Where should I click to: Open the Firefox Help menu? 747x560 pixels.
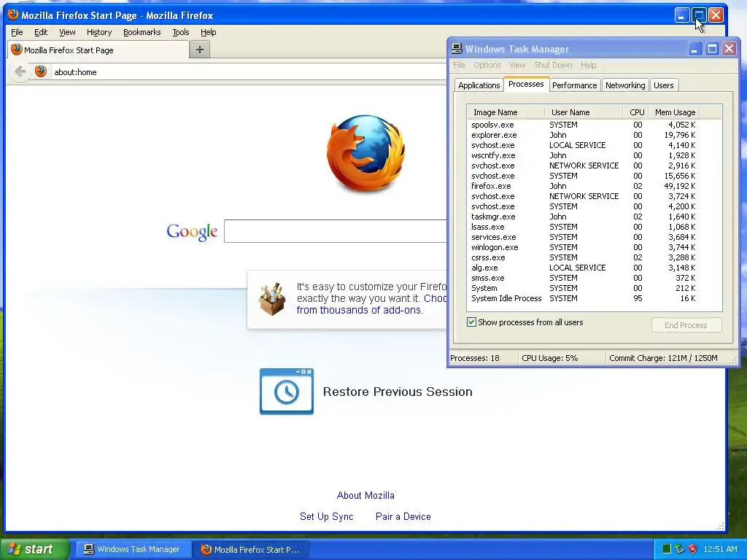coord(208,32)
